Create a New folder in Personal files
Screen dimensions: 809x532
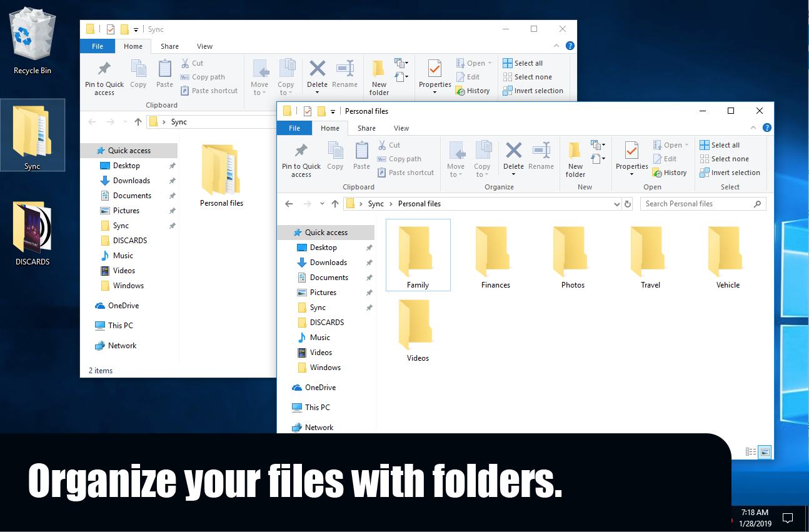[x=575, y=158]
